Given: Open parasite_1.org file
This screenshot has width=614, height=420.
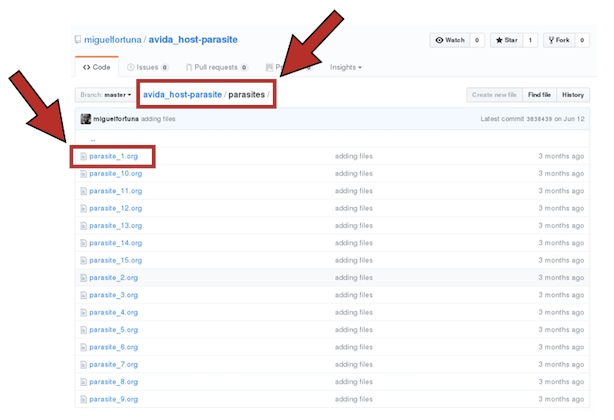Looking at the screenshot, I should point(114,156).
